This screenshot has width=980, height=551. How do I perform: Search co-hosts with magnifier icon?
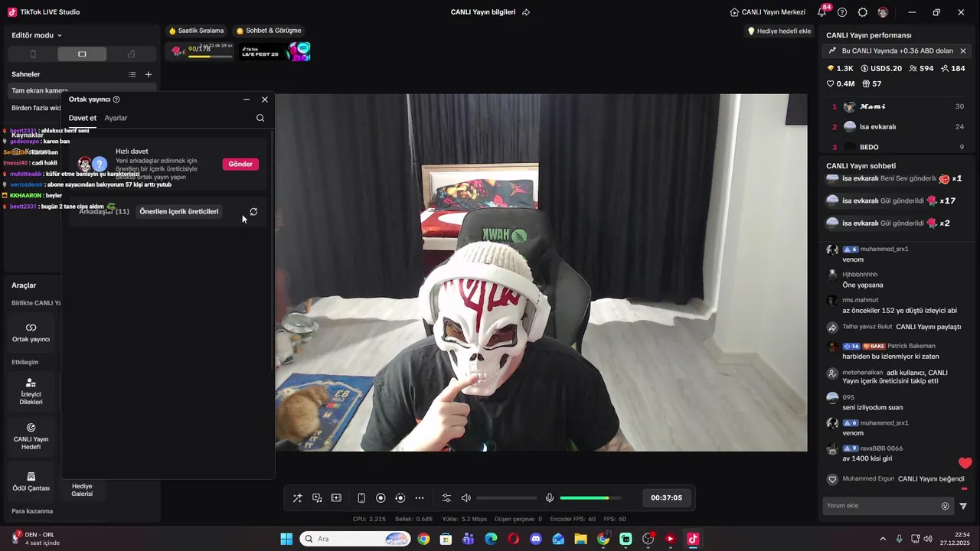point(260,118)
